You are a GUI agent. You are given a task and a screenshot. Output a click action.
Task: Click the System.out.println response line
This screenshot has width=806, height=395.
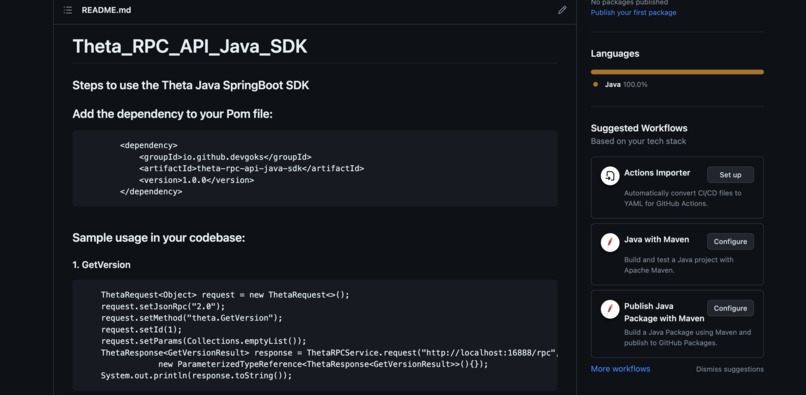click(x=196, y=375)
